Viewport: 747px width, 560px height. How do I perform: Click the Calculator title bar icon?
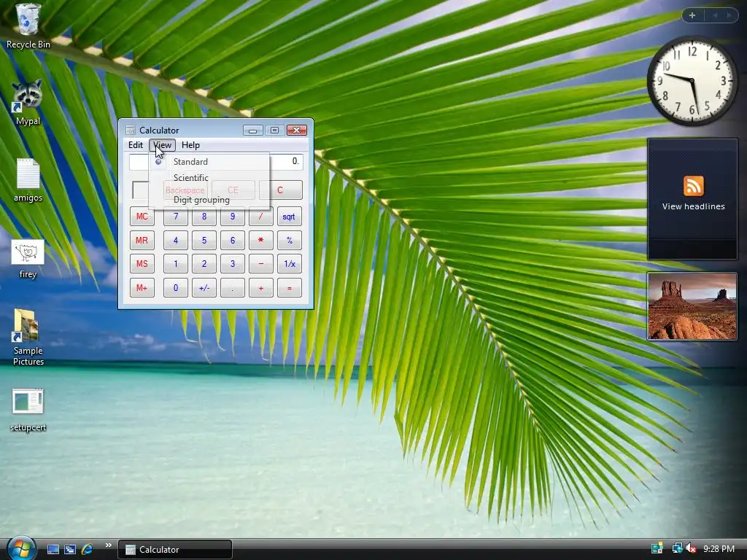130,130
